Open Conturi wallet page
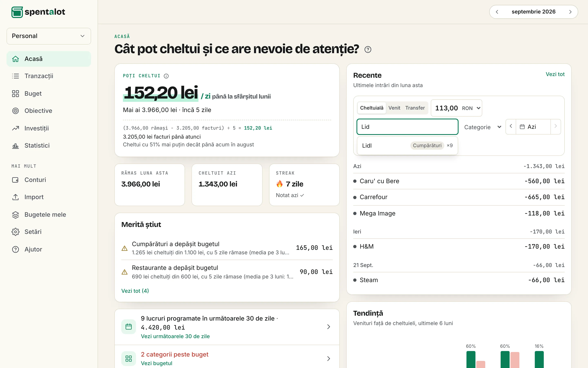Viewport: 588px width, 368px height. pyautogui.click(x=49, y=180)
